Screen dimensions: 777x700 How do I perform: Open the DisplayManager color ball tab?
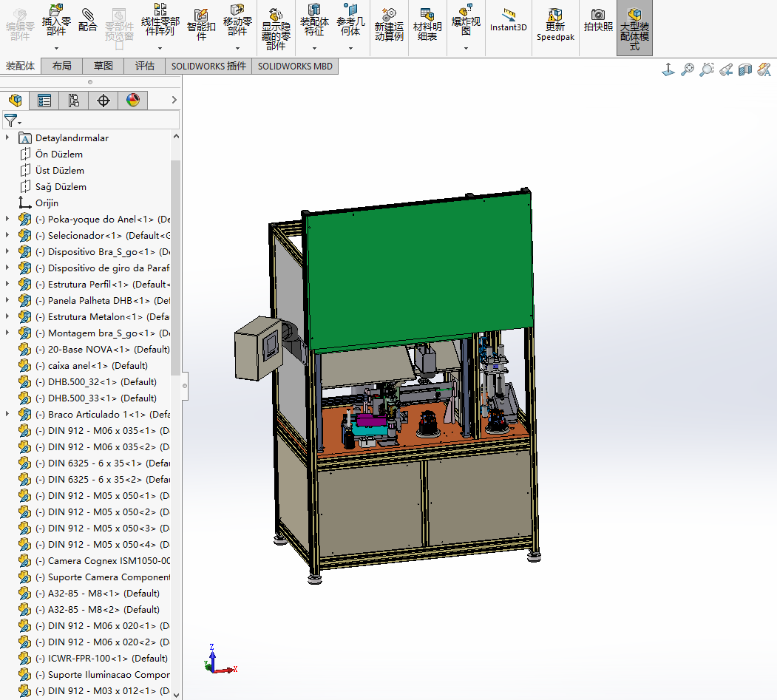click(x=133, y=101)
